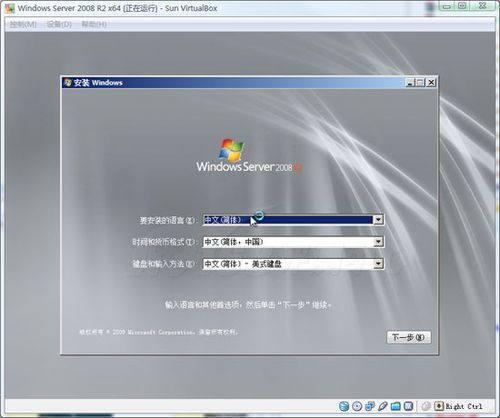Click the 中文(简体，中国) format combo field
Screen dimensions: 500x418
coord(293,242)
